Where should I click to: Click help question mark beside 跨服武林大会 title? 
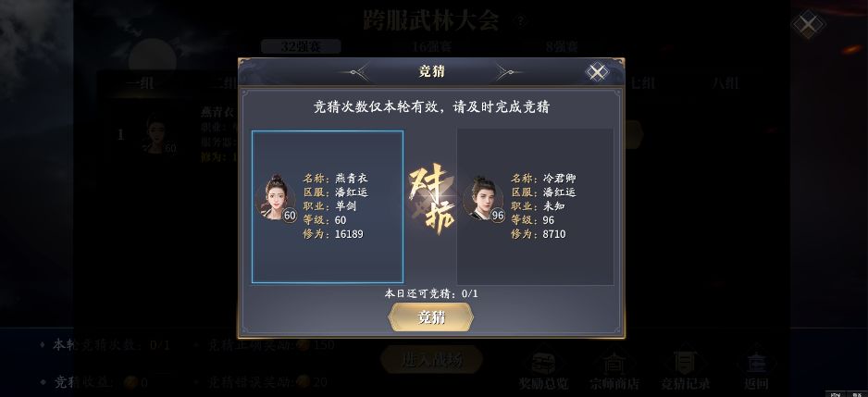[x=520, y=21]
